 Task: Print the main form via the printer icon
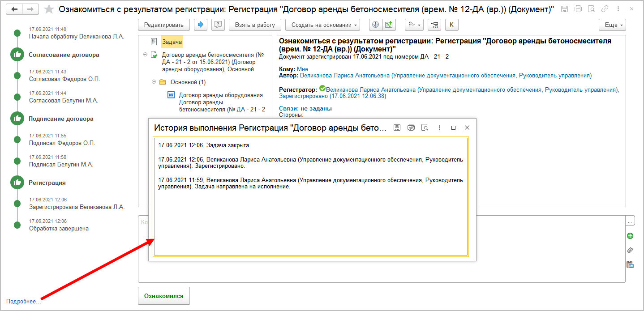click(x=578, y=9)
